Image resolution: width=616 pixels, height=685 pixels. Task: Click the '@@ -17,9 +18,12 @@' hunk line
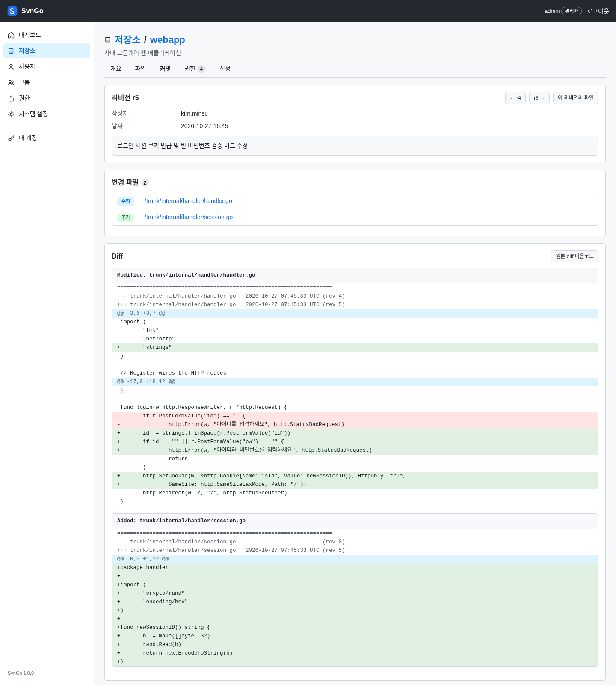pyautogui.click(x=355, y=382)
